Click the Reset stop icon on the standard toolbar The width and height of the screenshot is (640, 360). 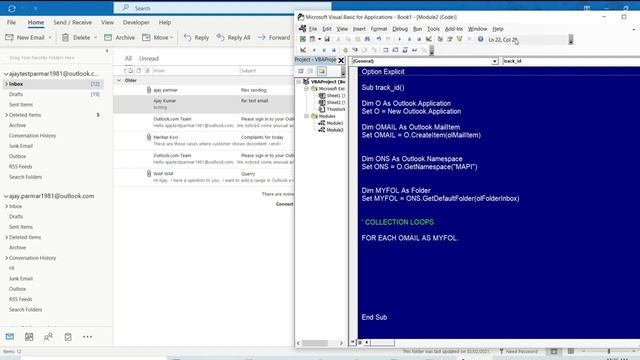419,39
